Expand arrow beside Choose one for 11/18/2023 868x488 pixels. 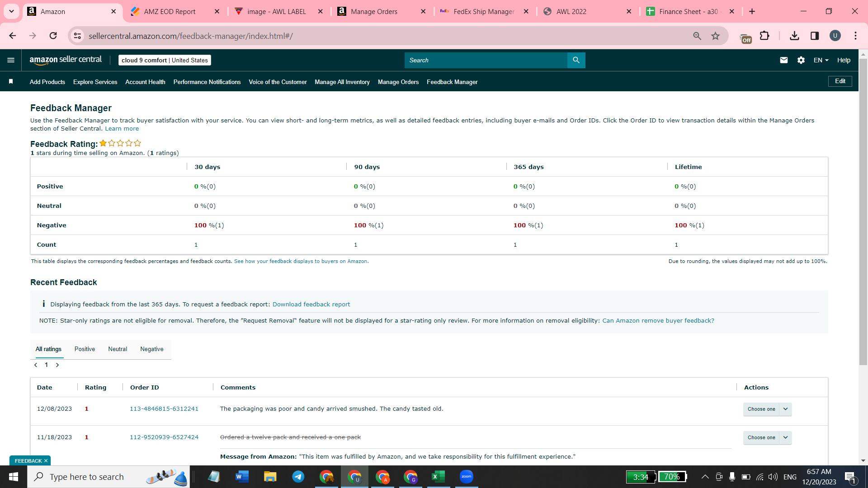click(x=786, y=437)
